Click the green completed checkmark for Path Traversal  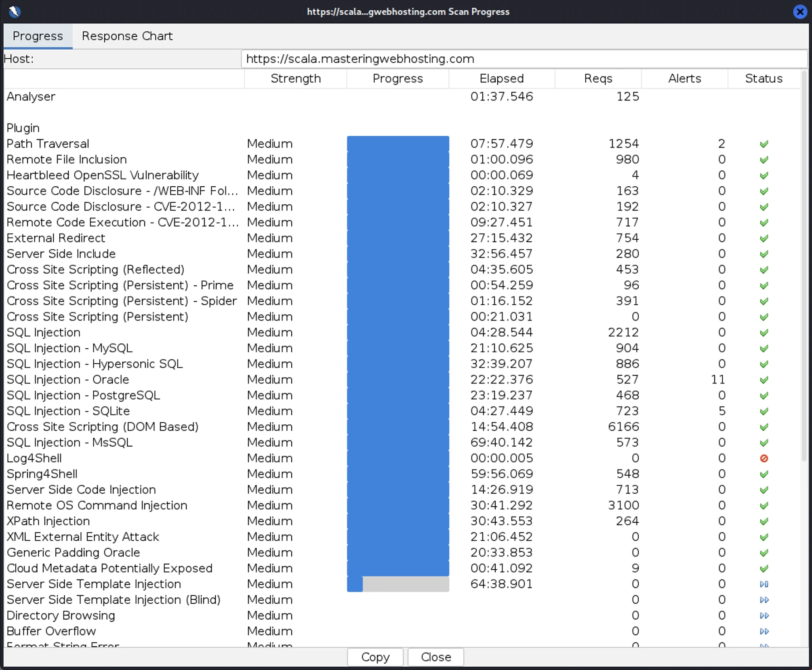pos(764,144)
